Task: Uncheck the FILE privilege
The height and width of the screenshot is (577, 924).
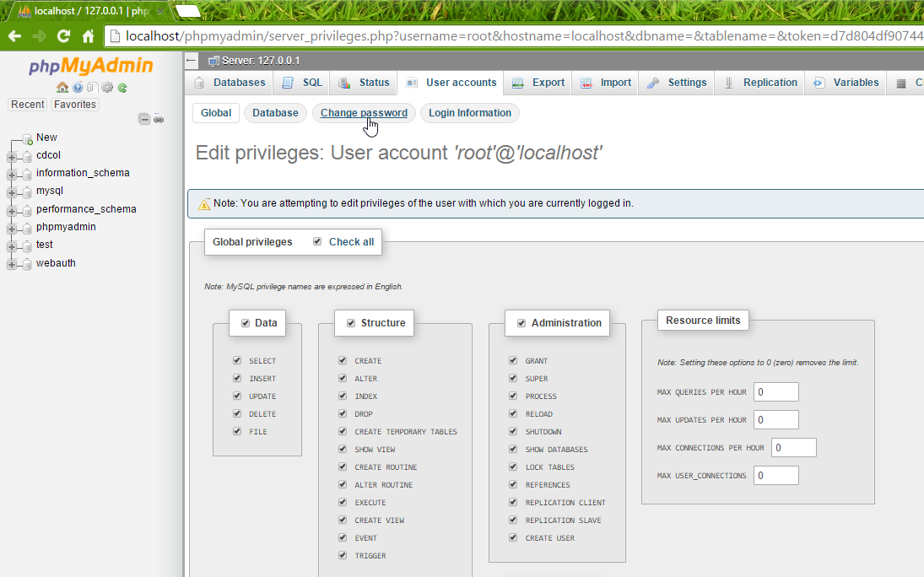Action: click(237, 431)
